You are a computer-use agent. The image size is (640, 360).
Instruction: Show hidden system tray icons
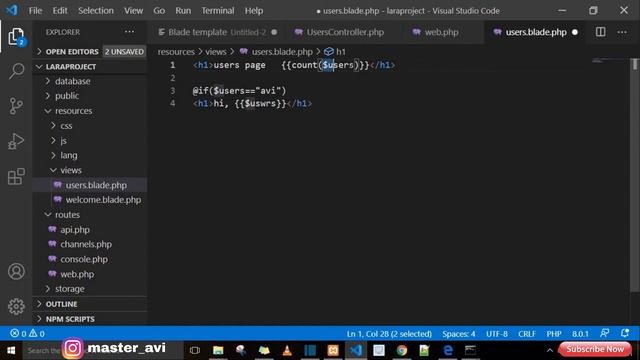point(550,350)
